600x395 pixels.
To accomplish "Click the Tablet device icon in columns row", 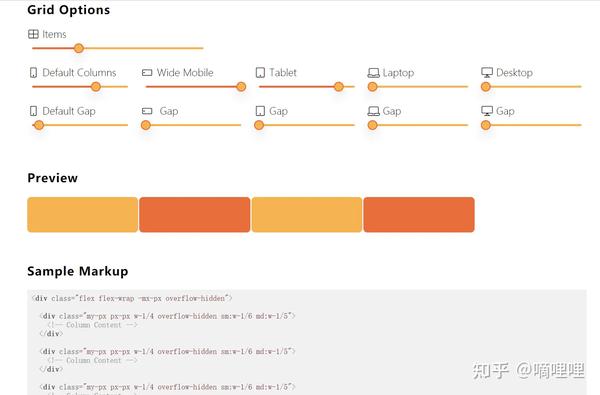I will click(260, 73).
